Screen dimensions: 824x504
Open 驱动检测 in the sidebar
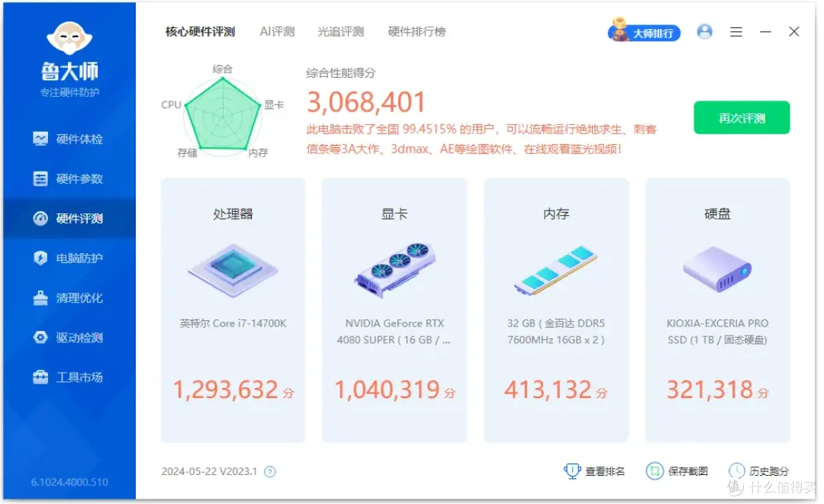pos(69,338)
